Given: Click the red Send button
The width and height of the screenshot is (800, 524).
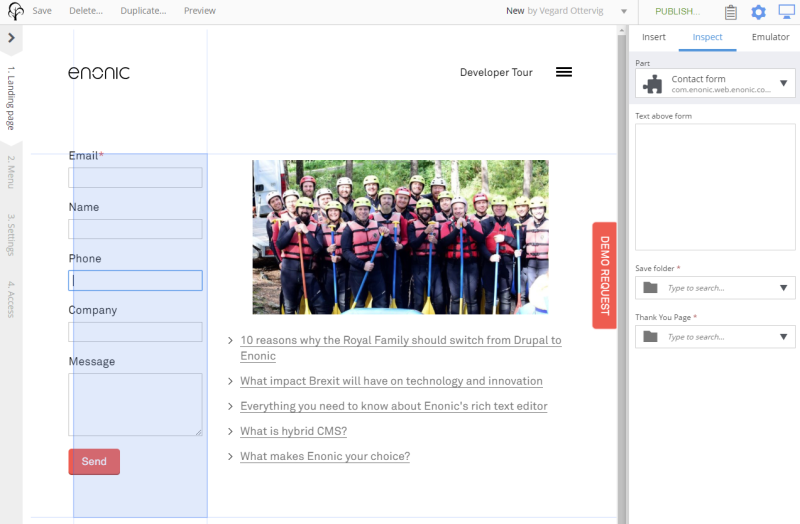Looking at the screenshot, I should point(94,462).
